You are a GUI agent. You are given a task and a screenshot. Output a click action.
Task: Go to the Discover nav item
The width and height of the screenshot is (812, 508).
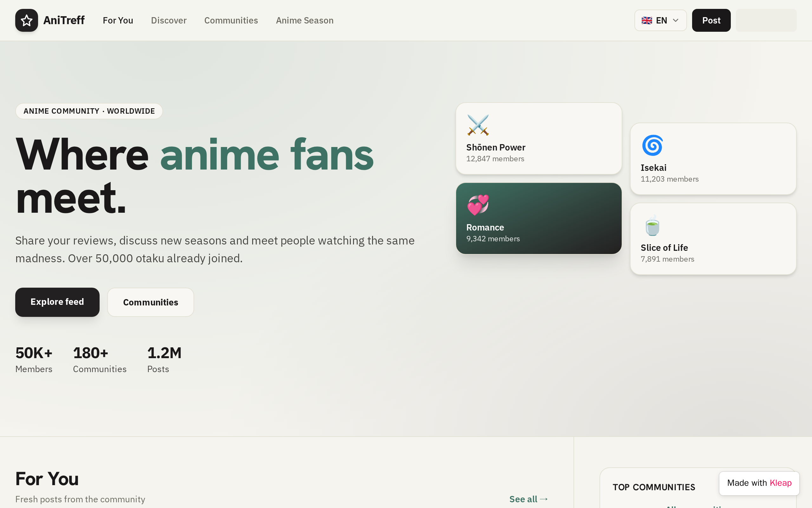[169, 21]
